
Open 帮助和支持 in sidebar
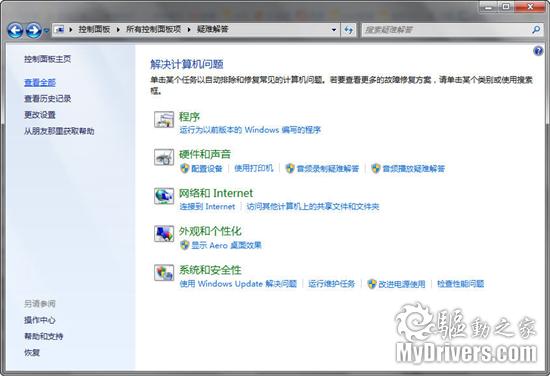(x=43, y=336)
